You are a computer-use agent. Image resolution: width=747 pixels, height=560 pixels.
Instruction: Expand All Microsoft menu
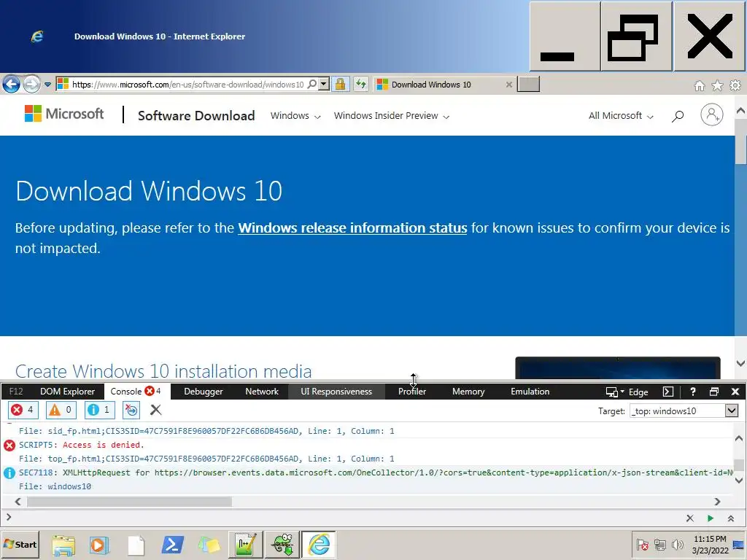pos(622,116)
